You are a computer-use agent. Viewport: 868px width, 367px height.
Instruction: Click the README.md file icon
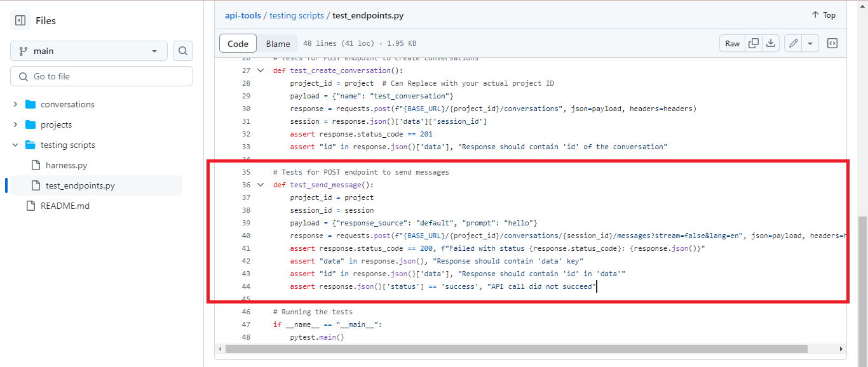pos(29,206)
